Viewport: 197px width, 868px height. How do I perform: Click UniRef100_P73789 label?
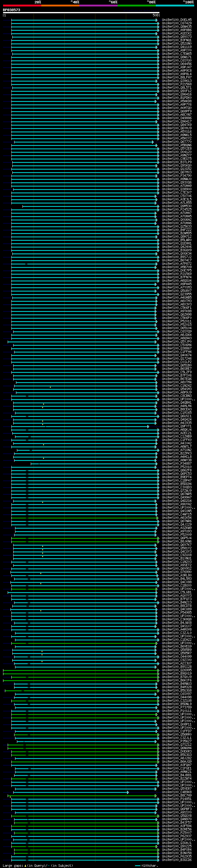pos(177,707)
